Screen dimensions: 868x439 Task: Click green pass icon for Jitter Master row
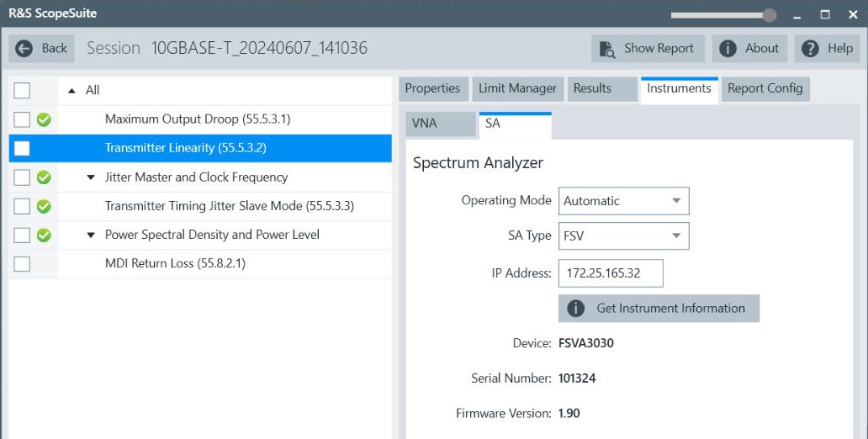(x=44, y=177)
